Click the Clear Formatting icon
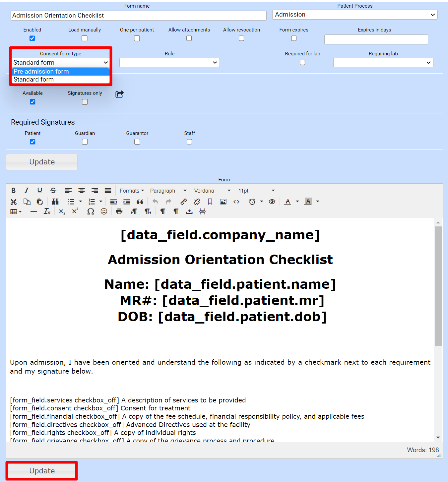Image resolution: width=448 pixels, height=482 pixels. [x=47, y=211]
